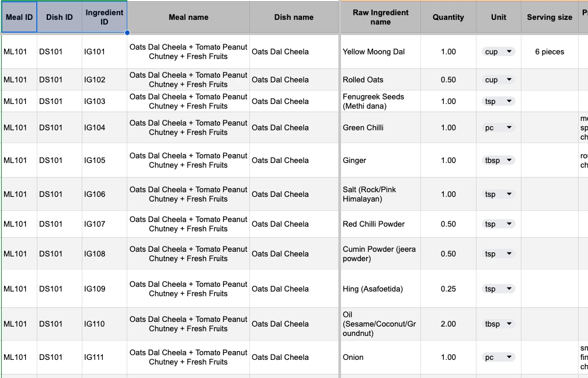Select cell IG106
The image size is (588, 378).
click(x=105, y=194)
